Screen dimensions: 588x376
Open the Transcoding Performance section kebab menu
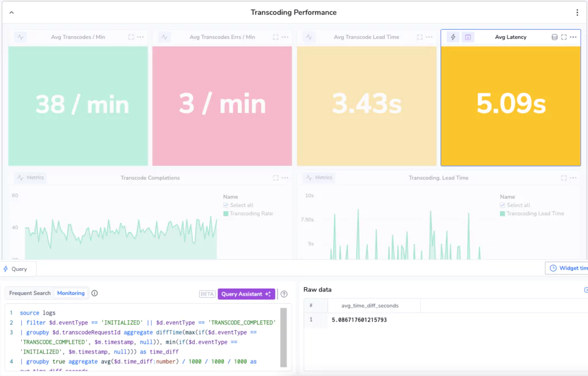[x=577, y=13]
